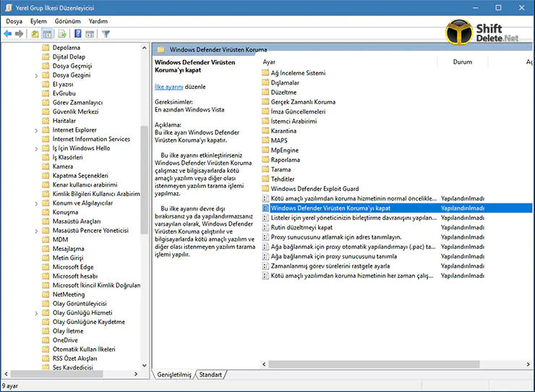Select İmza Güncellemeleri folder
The width and height of the screenshot is (535, 392).
(294, 111)
